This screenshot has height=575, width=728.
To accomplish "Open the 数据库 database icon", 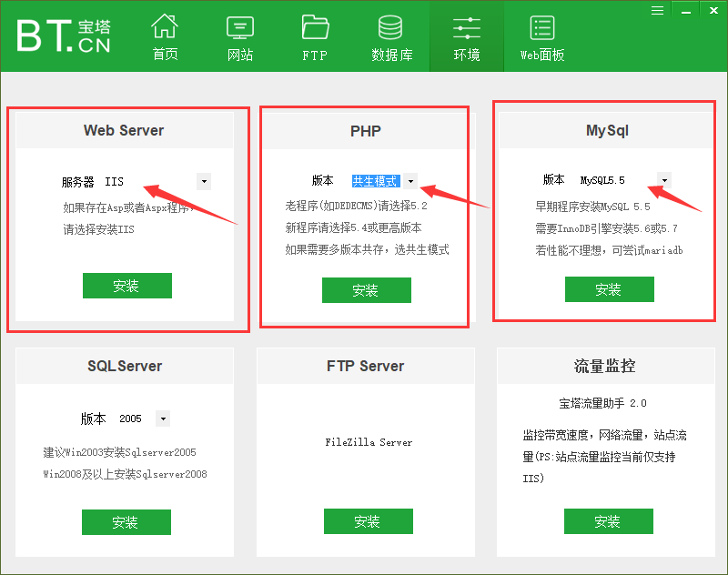I will [390, 27].
